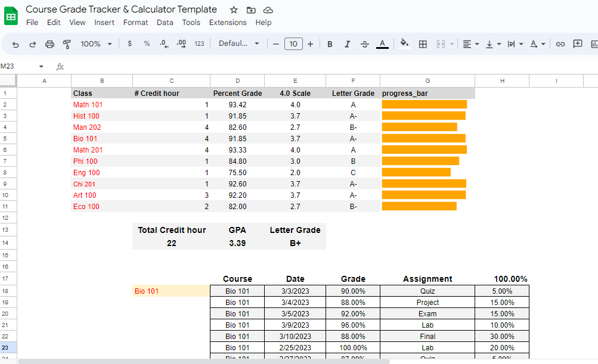Decrease decimal places
Viewport: 598px width, 364px height.
pos(163,43)
